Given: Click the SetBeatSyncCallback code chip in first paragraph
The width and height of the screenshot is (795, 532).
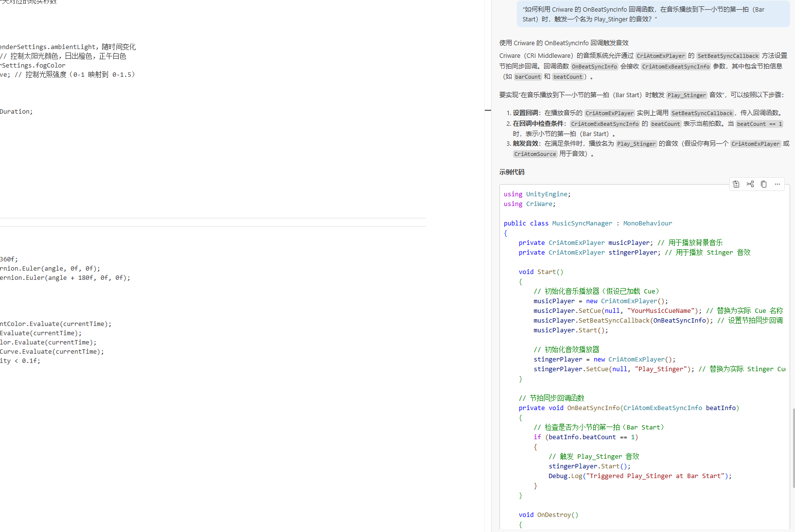Looking at the screenshot, I should pyautogui.click(x=728, y=56).
